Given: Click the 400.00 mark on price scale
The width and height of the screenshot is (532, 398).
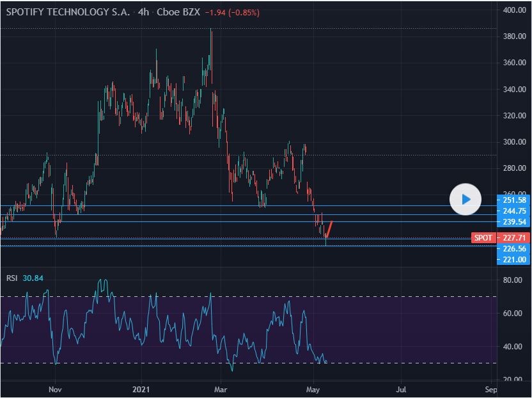Looking at the screenshot, I should (514, 10).
